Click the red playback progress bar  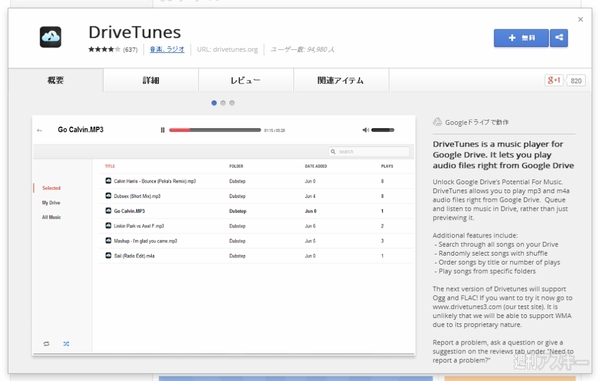click(x=215, y=130)
